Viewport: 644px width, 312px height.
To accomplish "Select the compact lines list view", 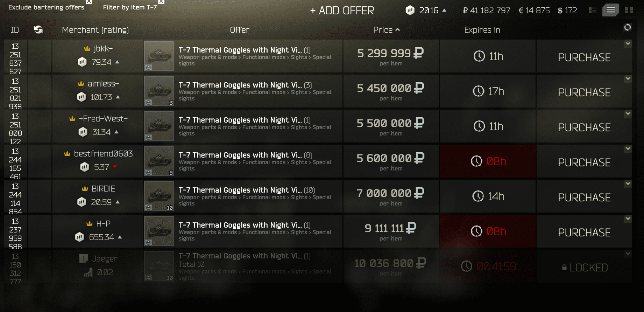I will tap(610, 11).
